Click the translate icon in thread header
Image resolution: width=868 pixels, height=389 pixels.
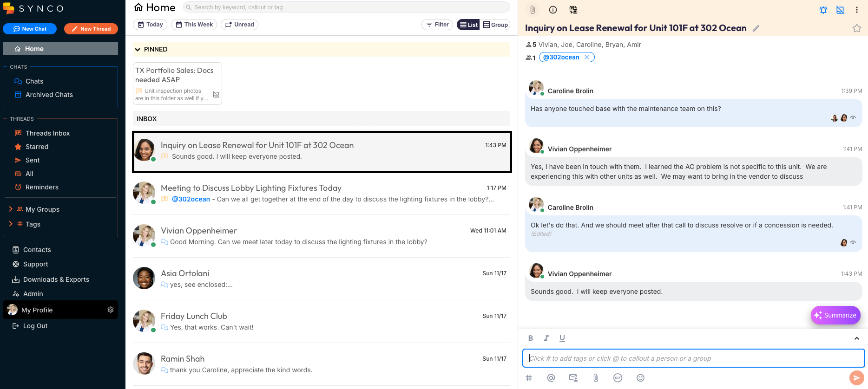pyautogui.click(x=573, y=10)
